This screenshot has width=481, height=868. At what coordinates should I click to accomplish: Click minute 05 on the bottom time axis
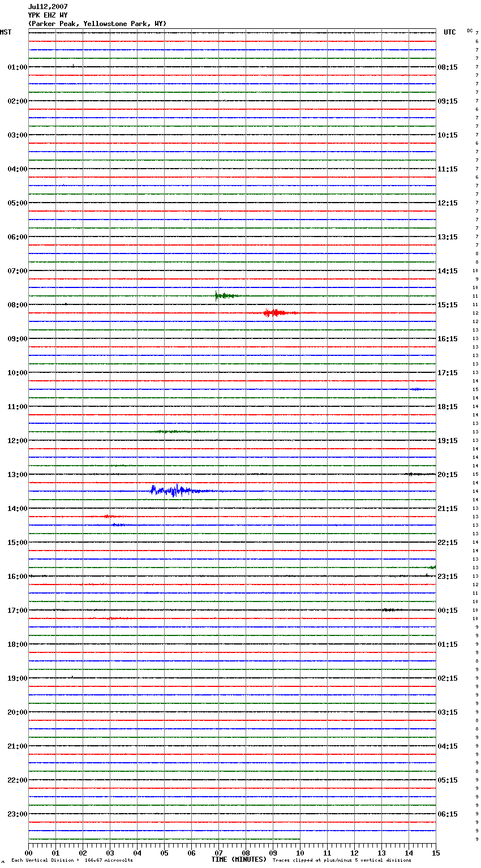pos(164,852)
